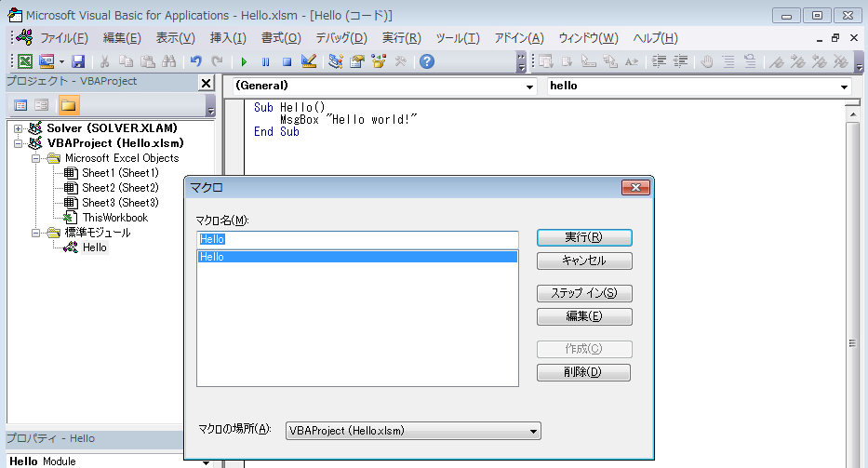The width and height of the screenshot is (868, 468).
Task: Open the Insert UserForm dropdown arrow
Action: (61, 62)
